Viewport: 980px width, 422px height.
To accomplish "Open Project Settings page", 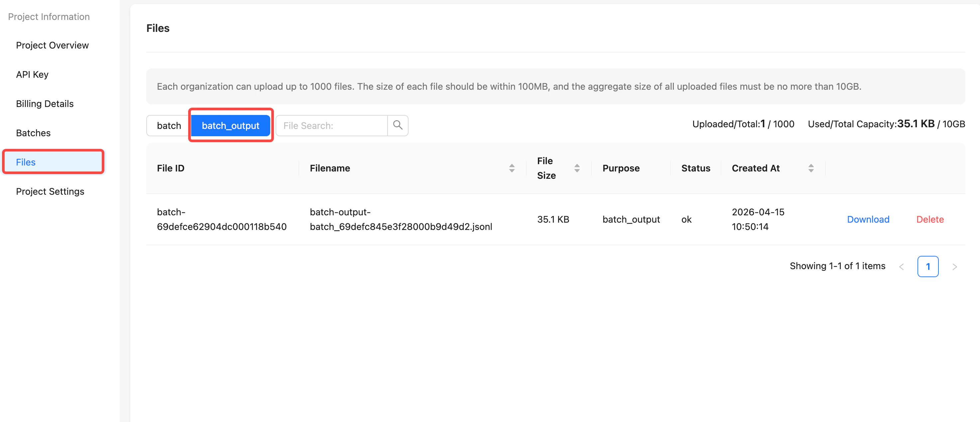I will [x=50, y=191].
